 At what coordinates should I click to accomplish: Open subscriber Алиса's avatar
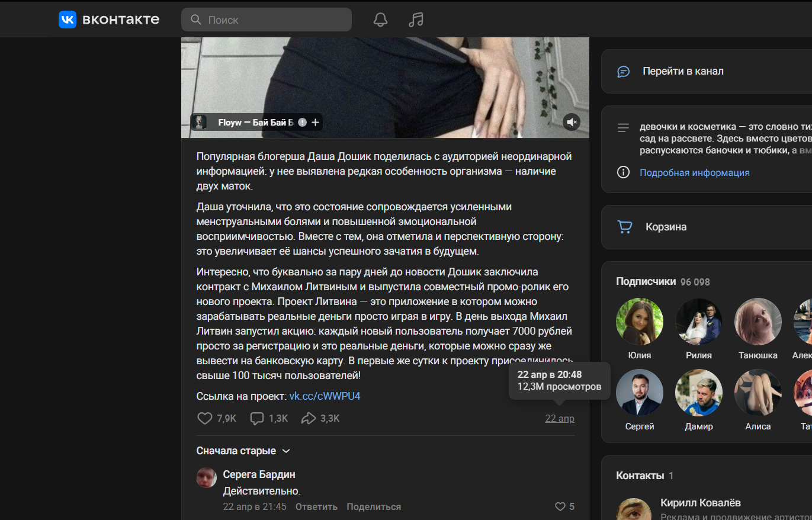[758, 393]
